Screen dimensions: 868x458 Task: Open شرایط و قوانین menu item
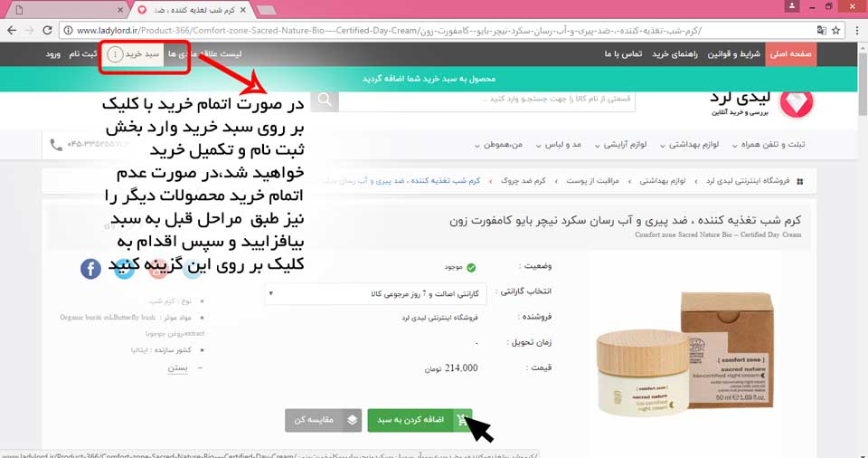point(733,53)
